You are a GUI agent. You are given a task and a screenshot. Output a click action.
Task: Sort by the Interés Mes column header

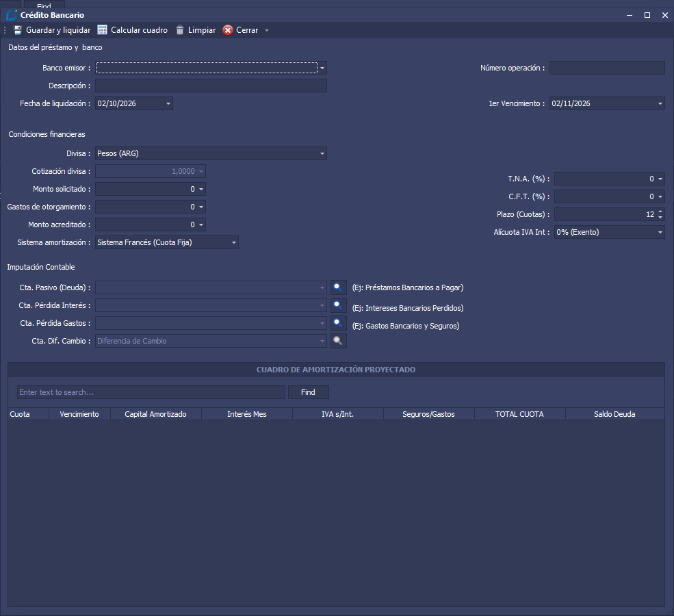coord(247,414)
